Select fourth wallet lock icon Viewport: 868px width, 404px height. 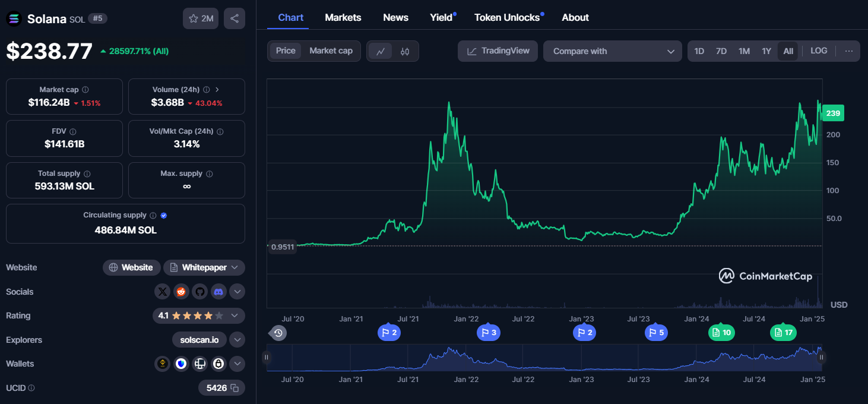click(219, 364)
